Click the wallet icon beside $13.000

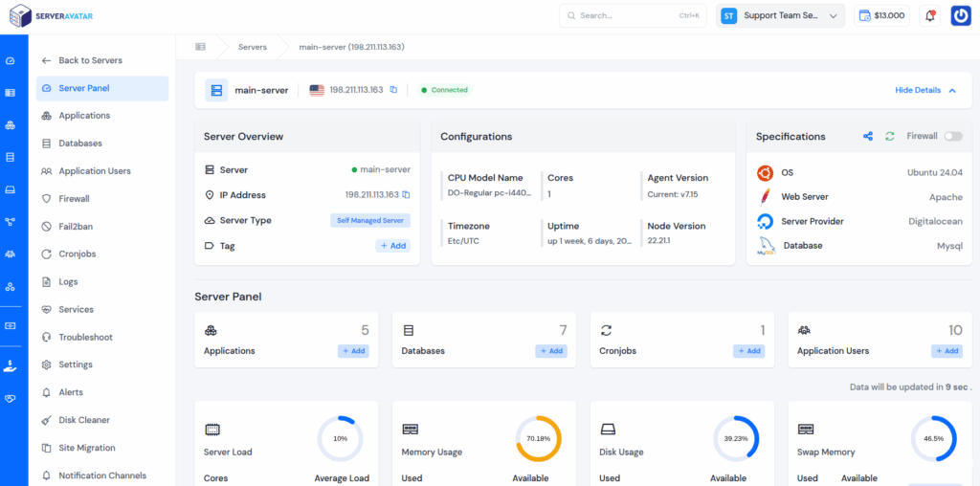pyautogui.click(x=865, y=16)
